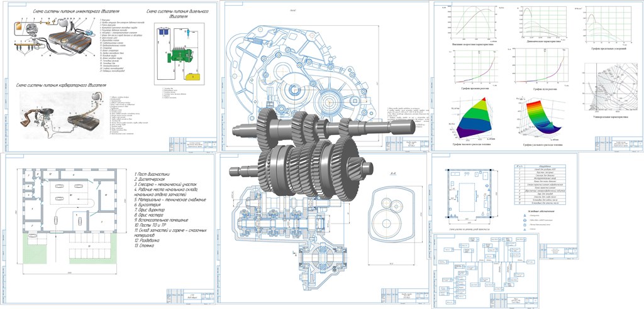
Task: Select the acceleration distance curve chart
Action: pyautogui.click(x=540, y=67)
